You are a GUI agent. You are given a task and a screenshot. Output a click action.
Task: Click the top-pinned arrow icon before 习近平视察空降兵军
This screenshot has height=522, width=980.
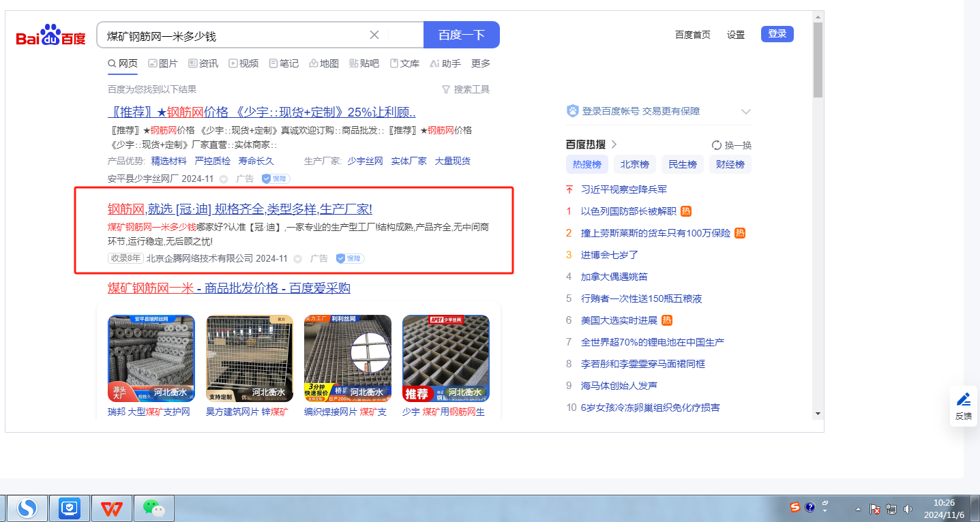(x=569, y=189)
